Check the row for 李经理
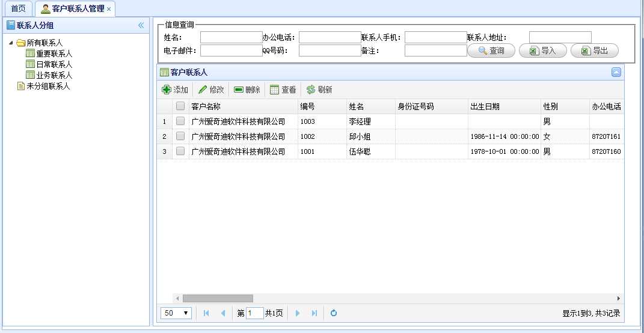644x333 pixels. [x=180, y=121]
